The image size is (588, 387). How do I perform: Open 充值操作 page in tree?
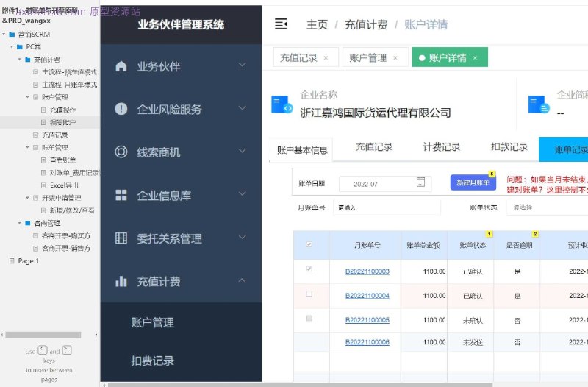[x=62, y=110]
